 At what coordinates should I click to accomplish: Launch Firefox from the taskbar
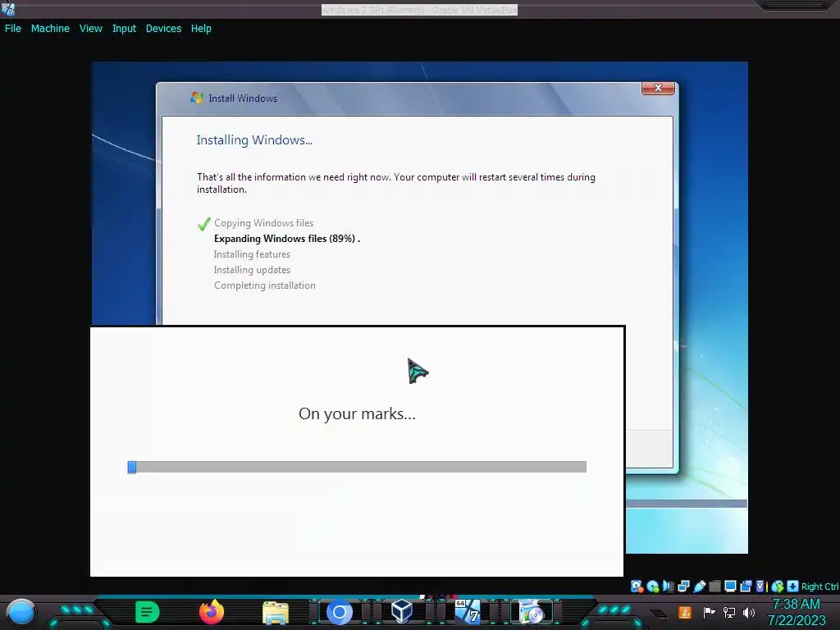tap(211, 612)
